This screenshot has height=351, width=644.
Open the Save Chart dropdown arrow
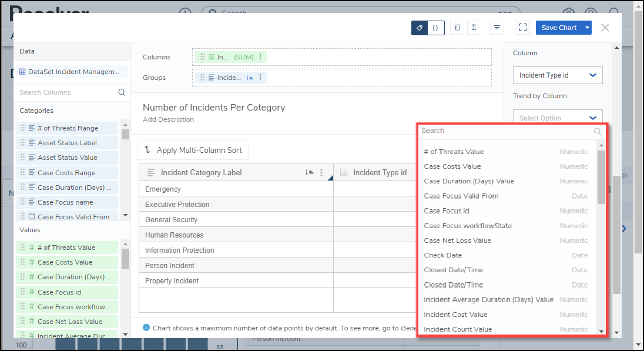point(588,28)
